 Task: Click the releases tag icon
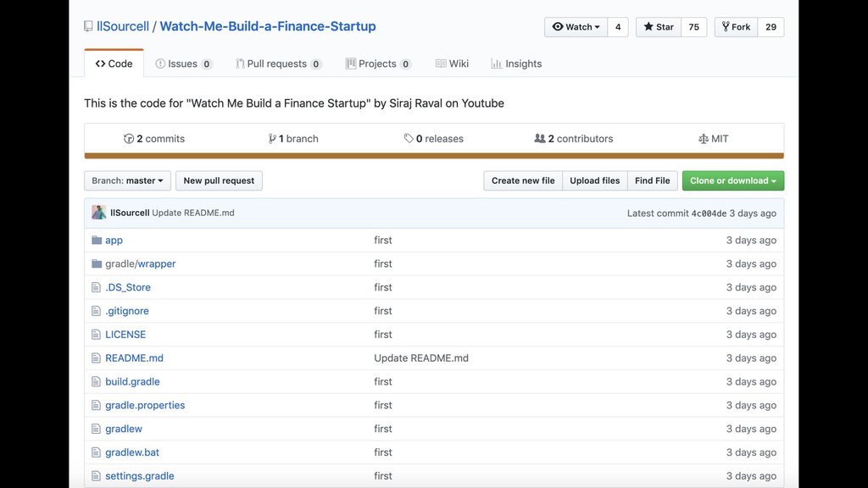click(409, 139)
